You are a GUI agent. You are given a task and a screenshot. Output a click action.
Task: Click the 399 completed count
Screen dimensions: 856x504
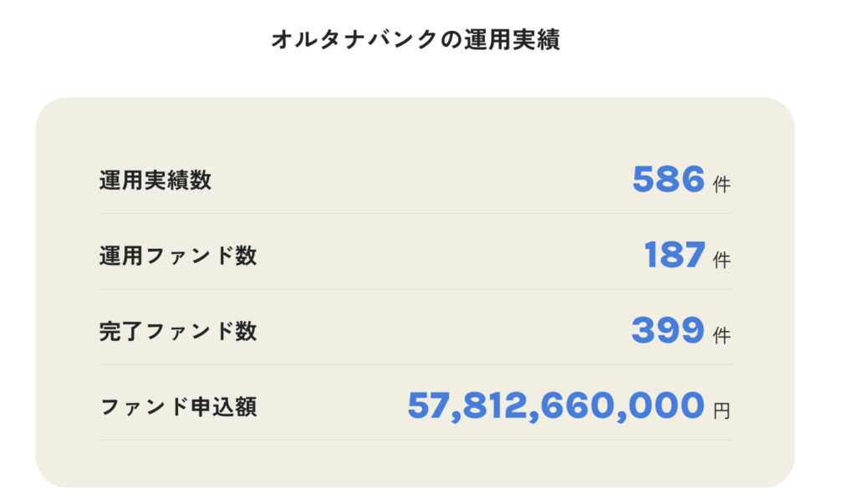pyautogui.click(x=668, y=330)
